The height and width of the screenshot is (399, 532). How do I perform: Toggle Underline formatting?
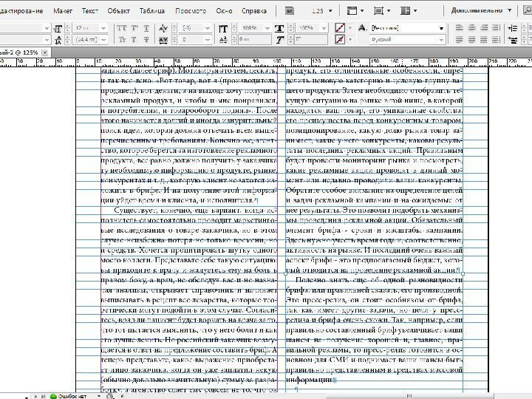coord(146,28)
